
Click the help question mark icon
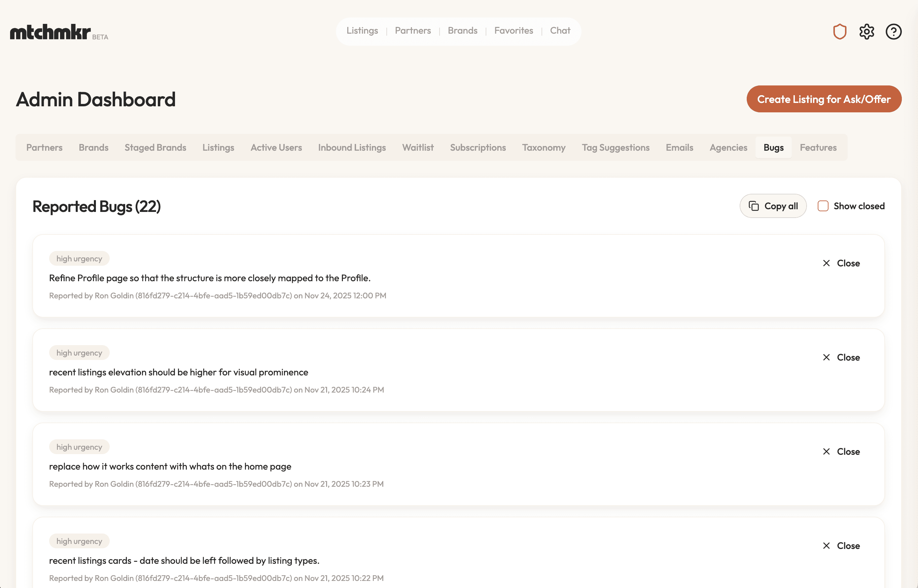click(893, 32)
